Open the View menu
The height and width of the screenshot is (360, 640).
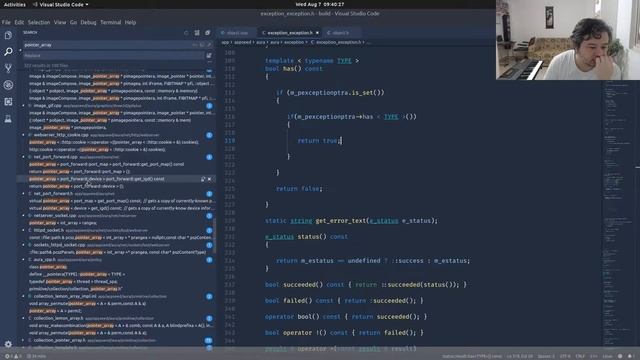(60, 22)
